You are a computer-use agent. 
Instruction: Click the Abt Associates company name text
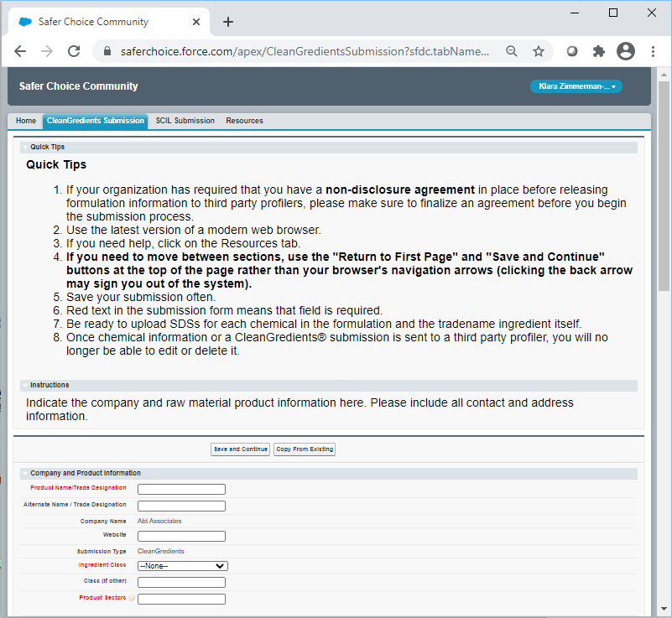coord(159,522)
